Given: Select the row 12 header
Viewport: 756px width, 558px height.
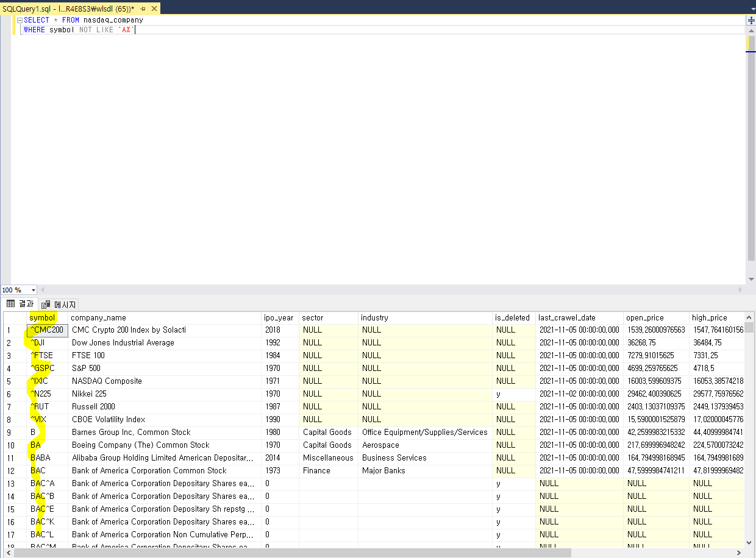Looking at the screenshot, I should 15,471.
